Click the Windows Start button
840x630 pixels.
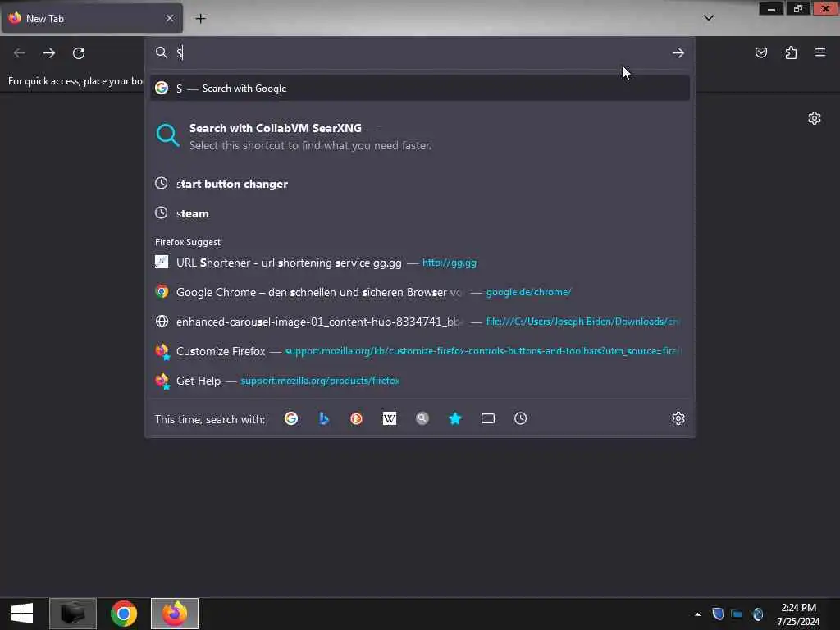[x=22, y=614]
